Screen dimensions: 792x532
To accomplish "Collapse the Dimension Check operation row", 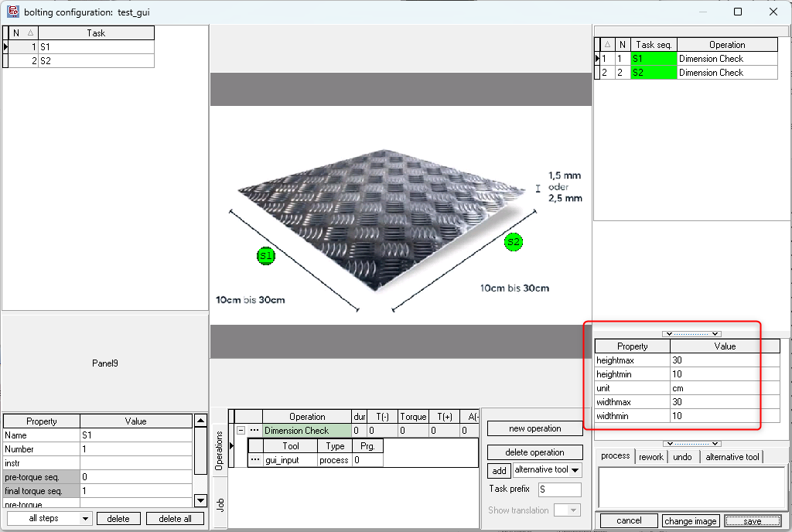I will [x=241, y=431].
